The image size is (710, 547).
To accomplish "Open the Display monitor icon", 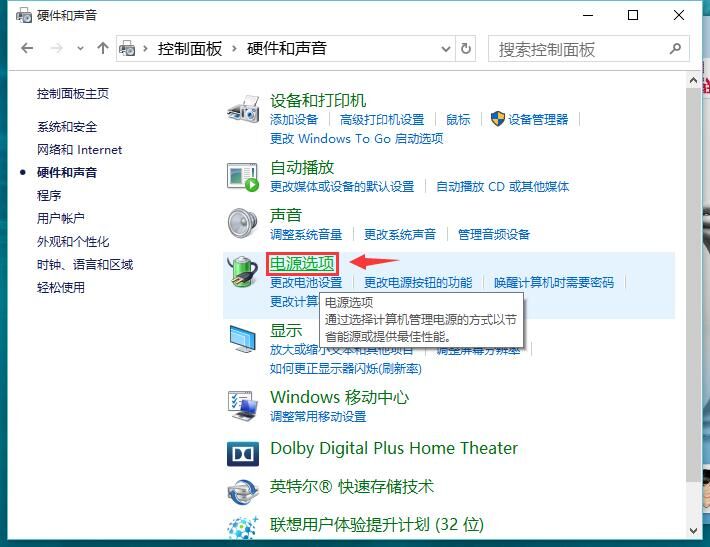I will [243, 340].
